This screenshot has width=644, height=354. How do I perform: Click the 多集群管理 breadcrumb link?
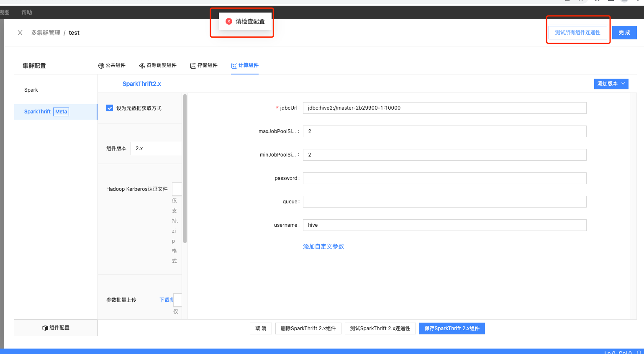pyautogui.click(x=46, y=33)
